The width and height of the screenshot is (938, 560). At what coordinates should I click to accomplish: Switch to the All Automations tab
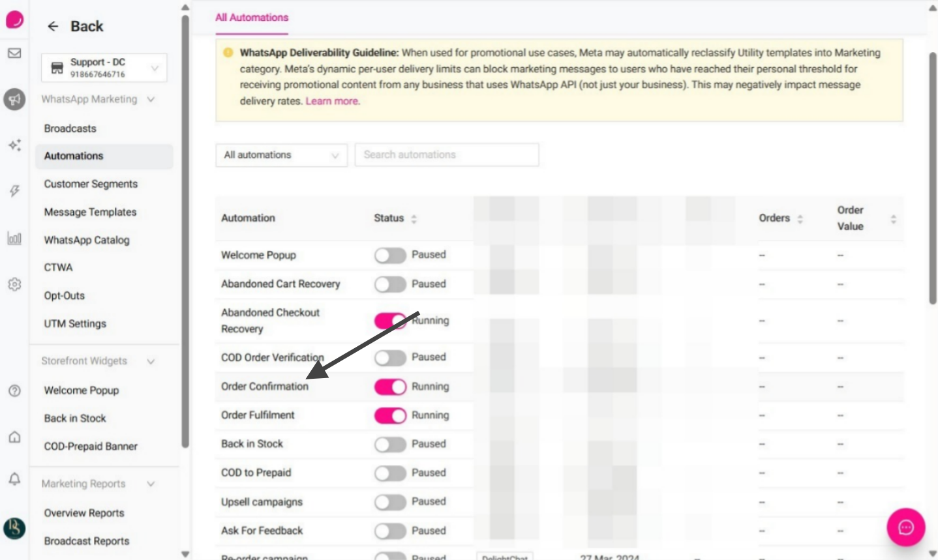click(252, 18)
